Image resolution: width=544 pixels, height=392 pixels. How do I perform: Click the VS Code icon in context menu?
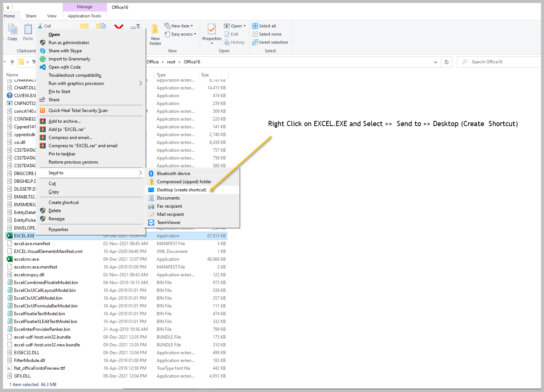coord(43,67)
